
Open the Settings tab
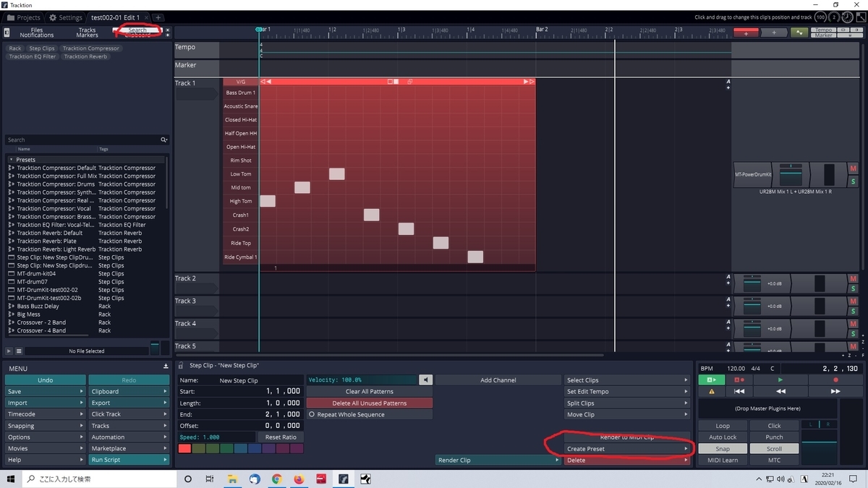(x=66, y=17)
